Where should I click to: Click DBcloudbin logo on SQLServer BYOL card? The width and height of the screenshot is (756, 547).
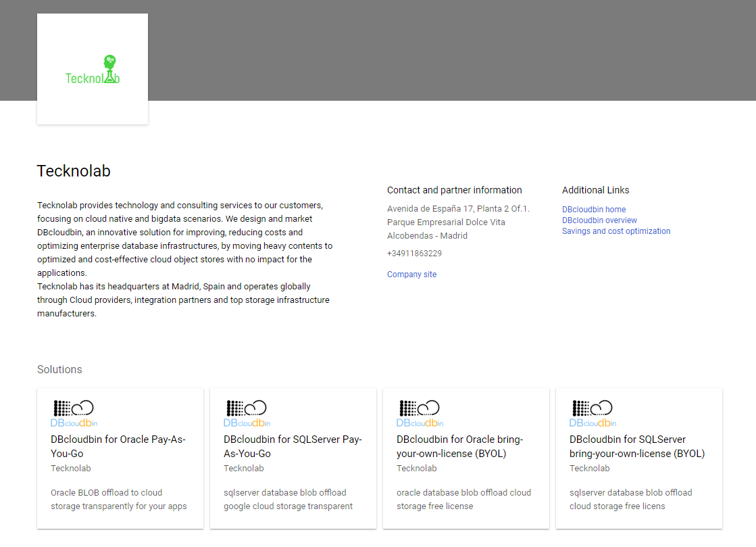click(593, 414)
